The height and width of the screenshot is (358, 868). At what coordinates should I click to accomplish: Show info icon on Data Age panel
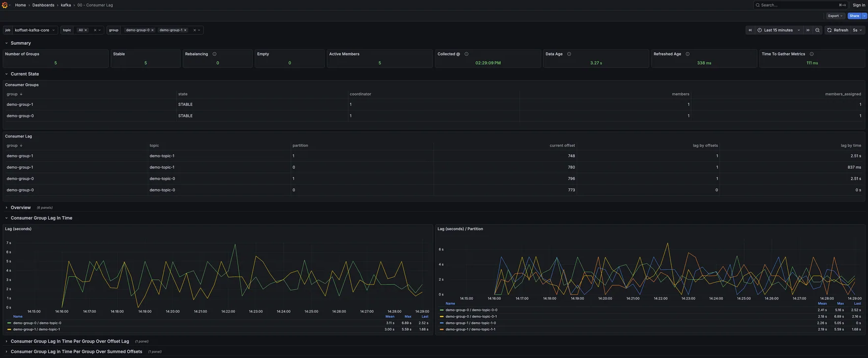[569, 54]
